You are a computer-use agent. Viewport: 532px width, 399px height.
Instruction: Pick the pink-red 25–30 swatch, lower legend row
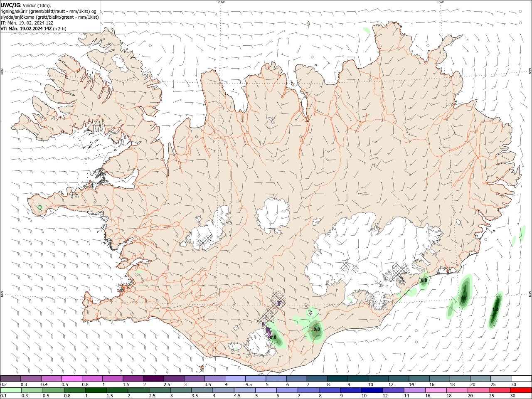click(x=499, y=390)
